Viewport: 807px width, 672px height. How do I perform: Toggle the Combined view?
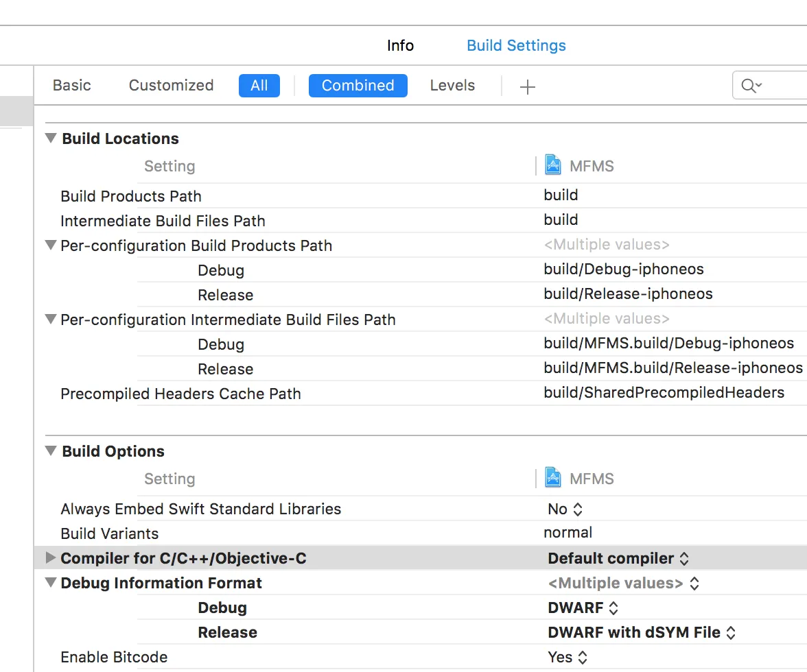pyautogui.click(x=358, y=86)
